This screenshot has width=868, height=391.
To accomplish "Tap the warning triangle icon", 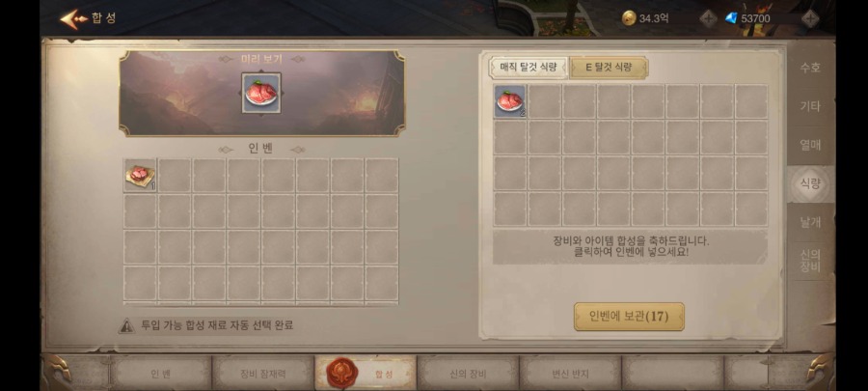I will (x=126, y=325).
